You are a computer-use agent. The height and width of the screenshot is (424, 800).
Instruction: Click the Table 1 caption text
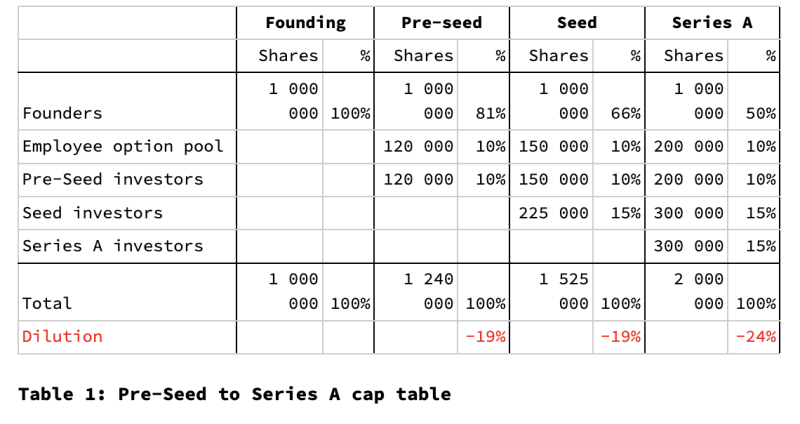coord(235,394)
